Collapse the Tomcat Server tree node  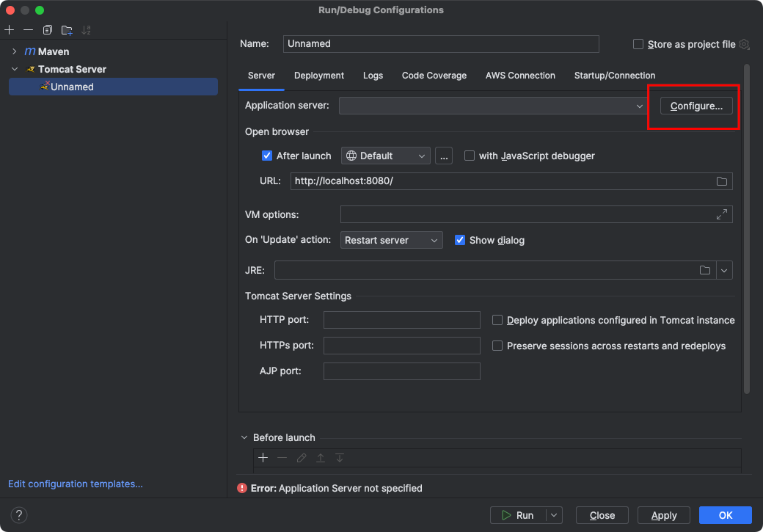(x=15, y=69)
